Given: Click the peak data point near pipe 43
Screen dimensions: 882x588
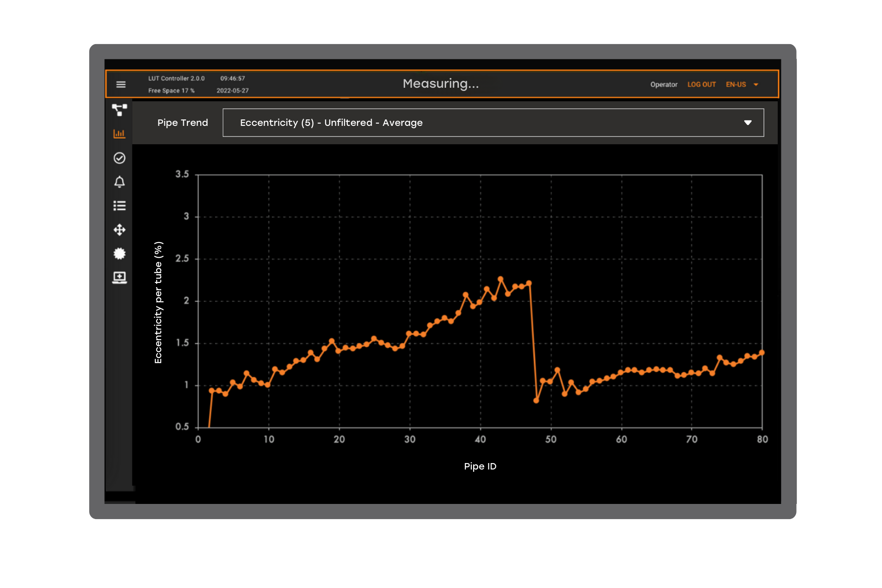Looking at the screenshot, I should click(500, 279).
